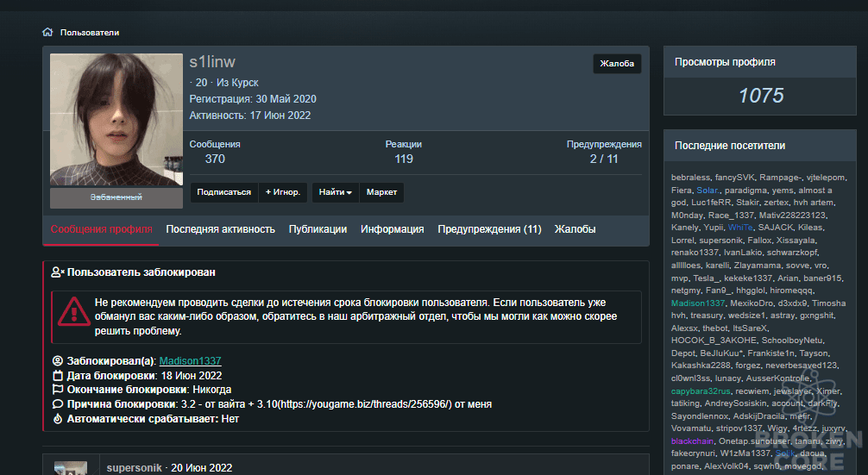Click the flame icon beside Автоматически срабатывает
868x475 pixels.
pos(58,419)
